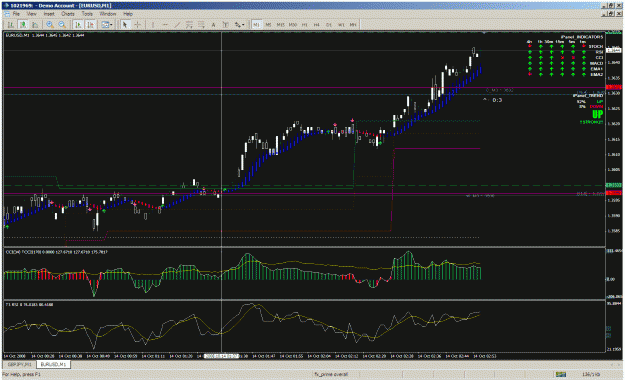Pick the horizontal line drawing tool
This screenshot has width=625, height=380.
(165, 25)
